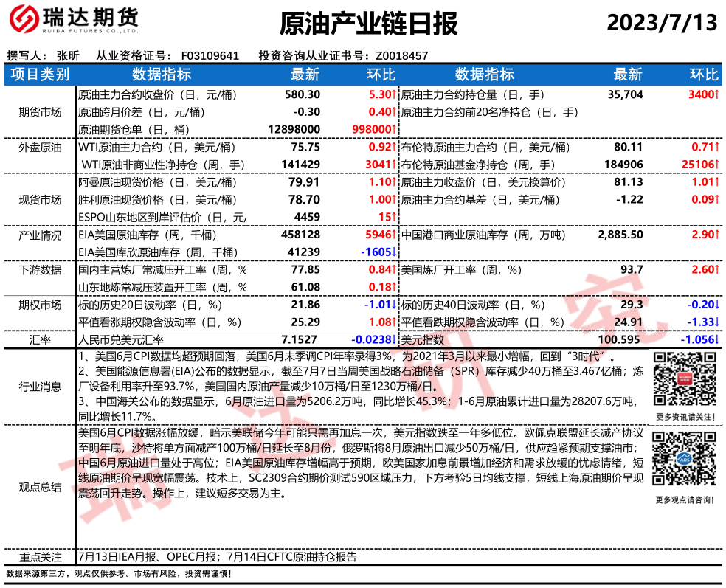Click the 外盘原油 category cell

[x=40, y=155]
